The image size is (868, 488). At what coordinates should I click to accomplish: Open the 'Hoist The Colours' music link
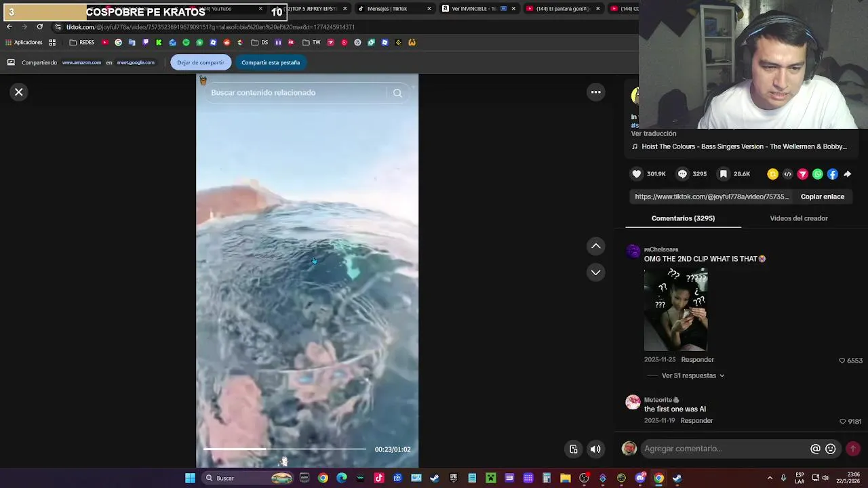[x=744, y=146]
